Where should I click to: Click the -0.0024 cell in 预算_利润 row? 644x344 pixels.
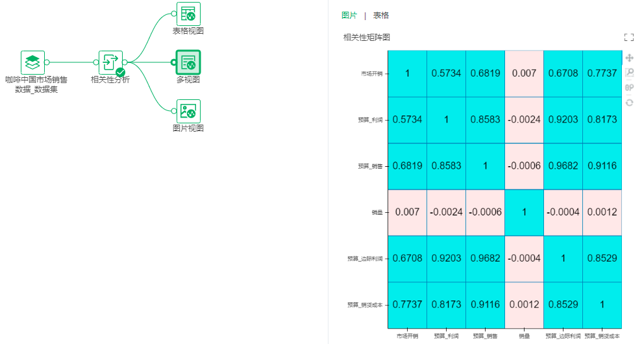coord(524,119)
